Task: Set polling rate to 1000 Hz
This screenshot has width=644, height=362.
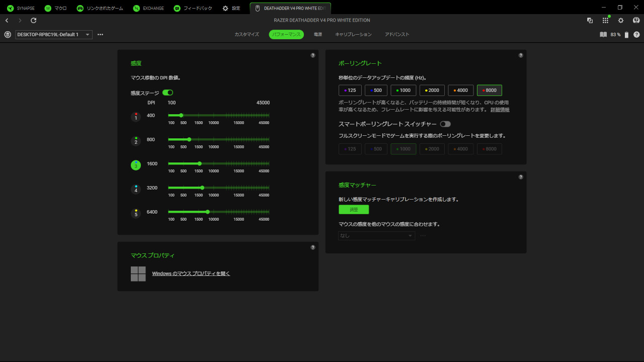Action: pyautogui.click(x=404, y=90)
